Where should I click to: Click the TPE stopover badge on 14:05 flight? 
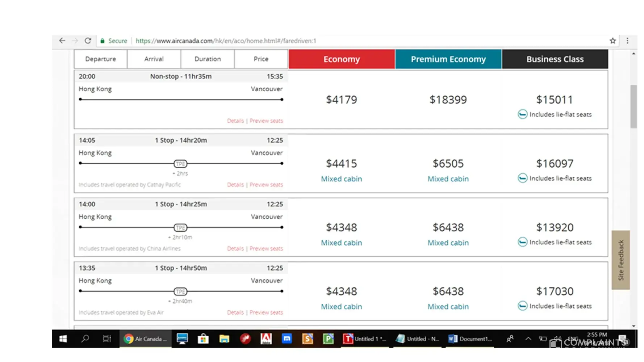180,164
